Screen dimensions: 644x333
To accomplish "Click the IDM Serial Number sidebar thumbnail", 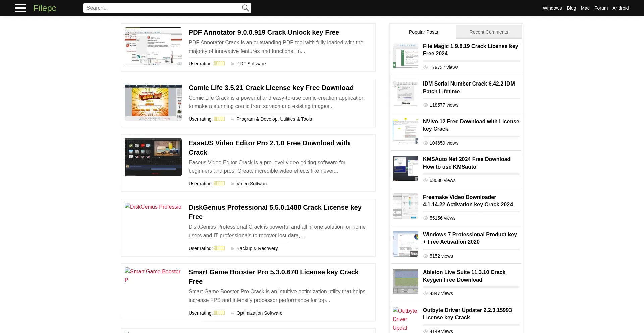I will tap(406, 93).
